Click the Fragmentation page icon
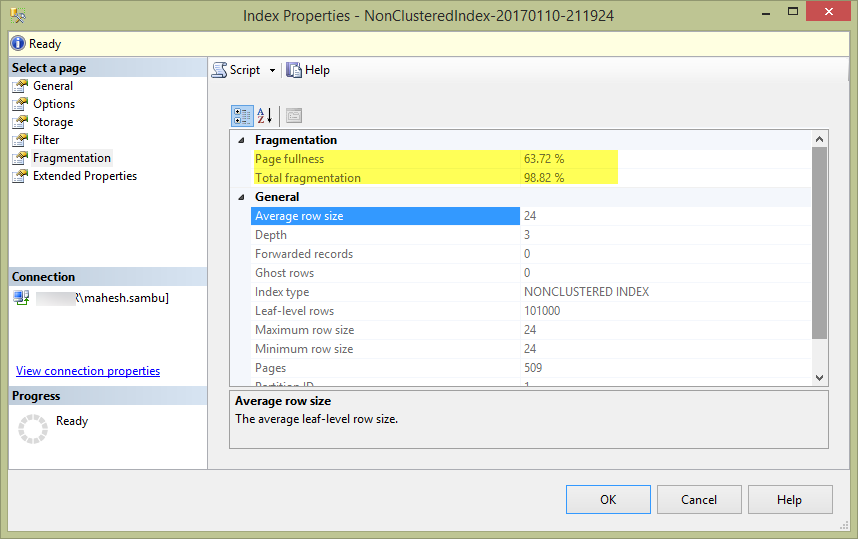 click(20, 158)
